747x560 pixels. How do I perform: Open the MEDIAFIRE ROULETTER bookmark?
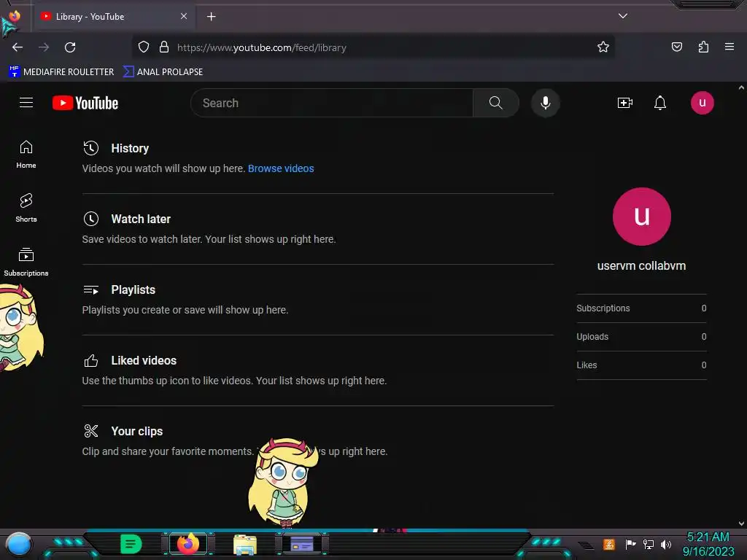tap(61, 72)
